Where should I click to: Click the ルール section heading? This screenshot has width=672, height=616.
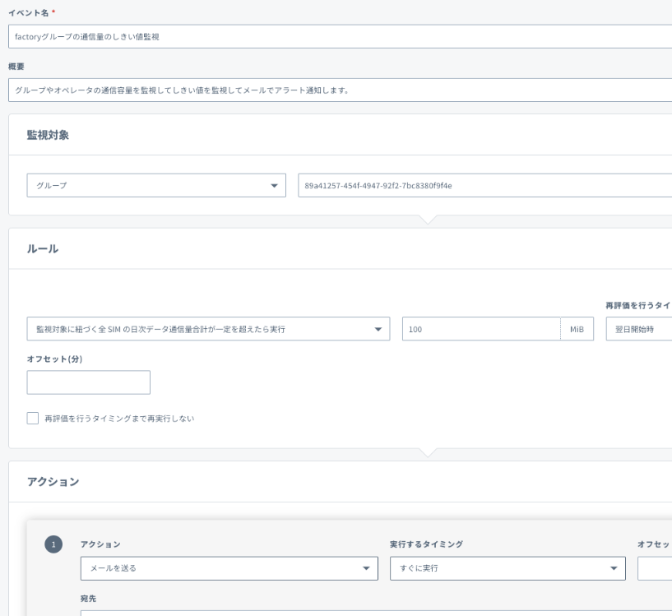click(x=44, y=248)
